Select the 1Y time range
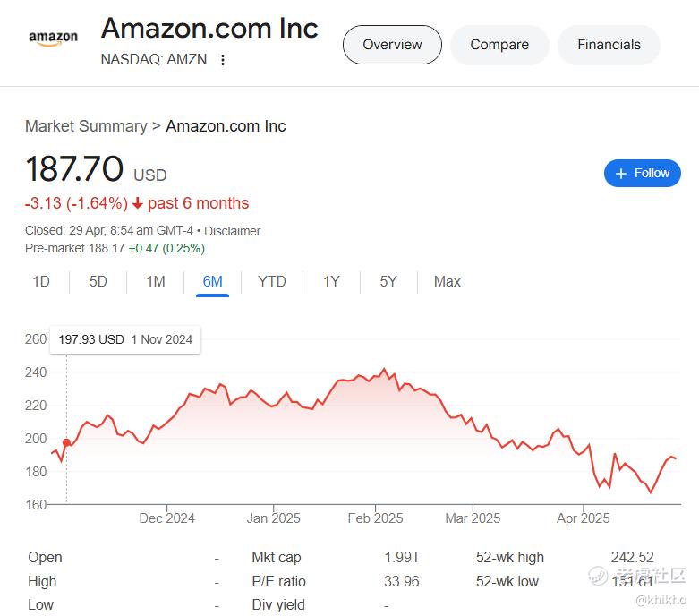 point(331,281)
